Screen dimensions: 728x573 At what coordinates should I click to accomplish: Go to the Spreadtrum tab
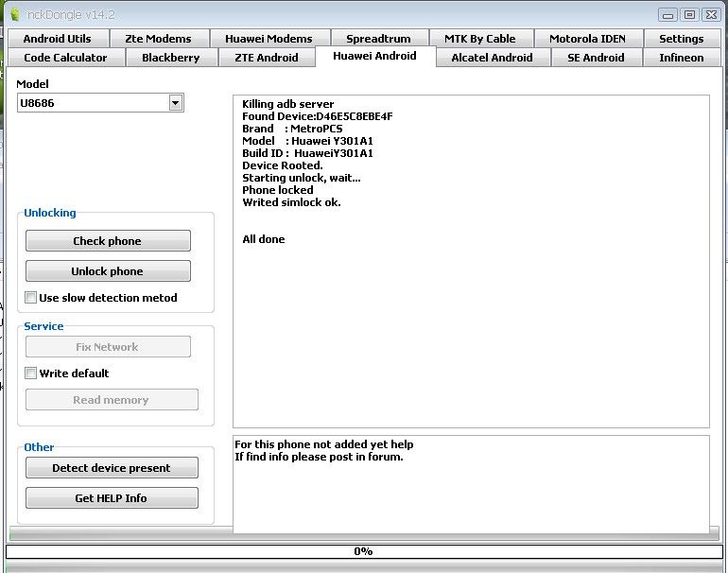[378, 39]
